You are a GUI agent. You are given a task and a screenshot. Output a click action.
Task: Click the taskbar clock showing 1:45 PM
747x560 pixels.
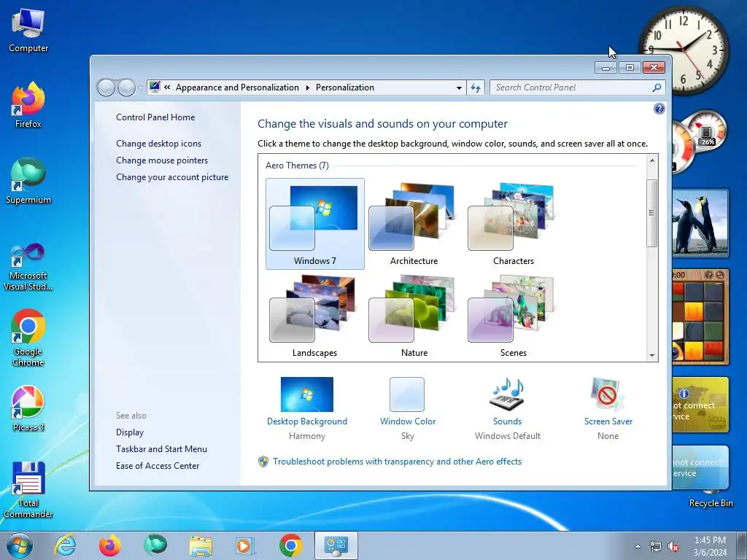[x=710, y=540]
